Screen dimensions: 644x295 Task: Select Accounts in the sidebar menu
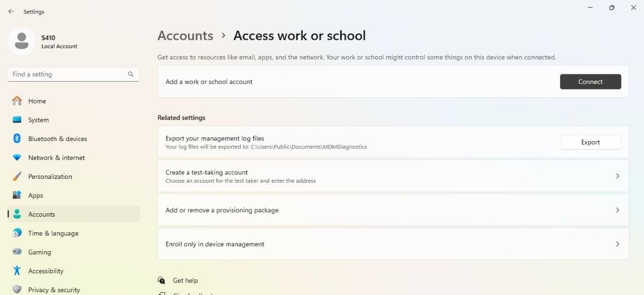pos(42,214)
